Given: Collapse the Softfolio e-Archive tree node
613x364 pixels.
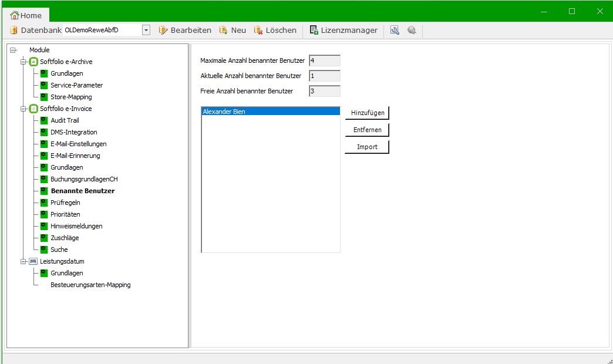Looking at the screenshot, I should (x=23, y=62).
